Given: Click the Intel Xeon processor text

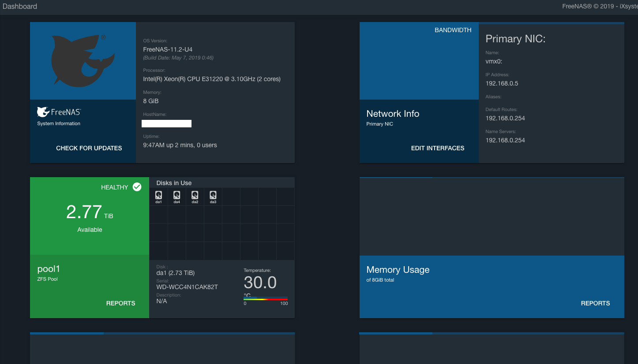Looking at the screenshot, I should click(x=212, y=79).
